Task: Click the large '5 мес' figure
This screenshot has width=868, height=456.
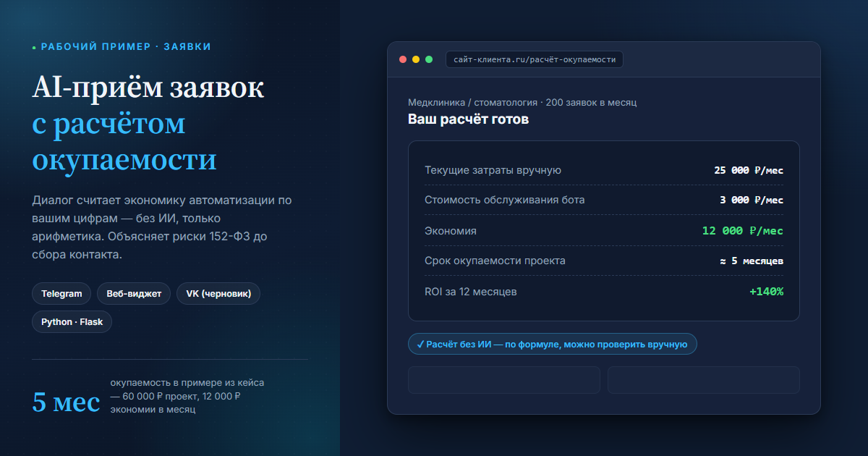Action: pos(66,402)
